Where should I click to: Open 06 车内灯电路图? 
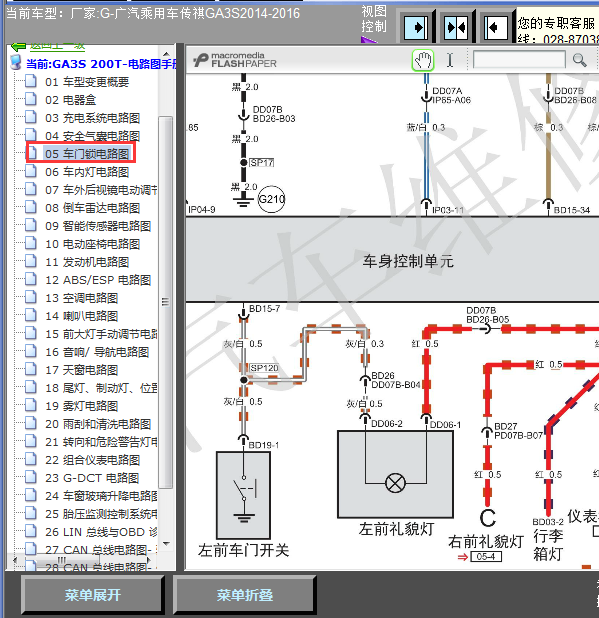pyautogui.click(x=87, y=172)
